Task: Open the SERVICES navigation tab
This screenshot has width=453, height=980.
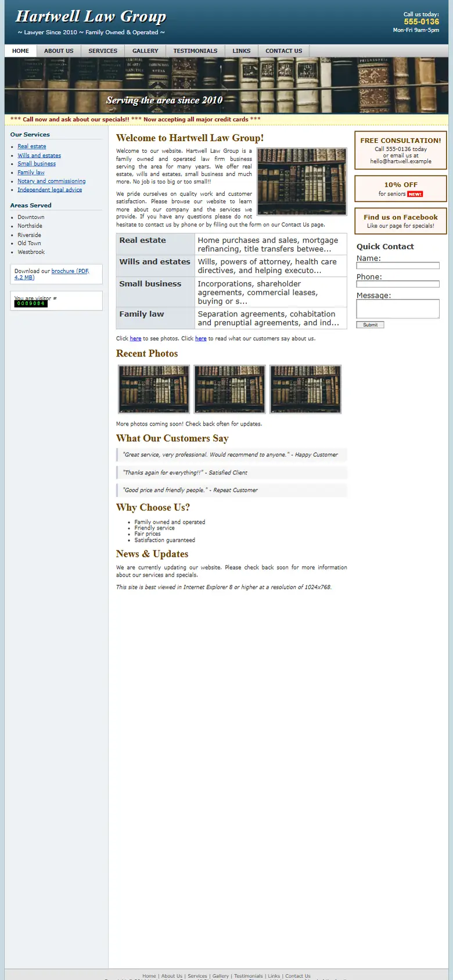Action: (103, 51)
